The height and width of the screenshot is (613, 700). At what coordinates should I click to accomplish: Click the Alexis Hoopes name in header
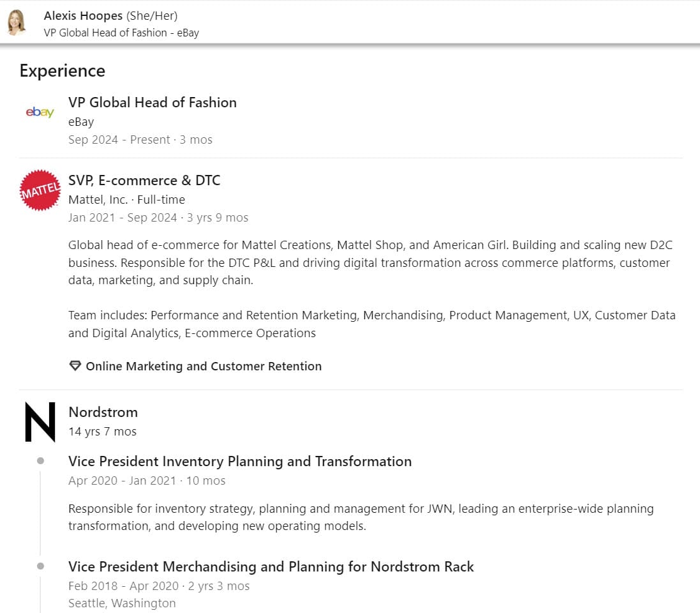[83, 15]
